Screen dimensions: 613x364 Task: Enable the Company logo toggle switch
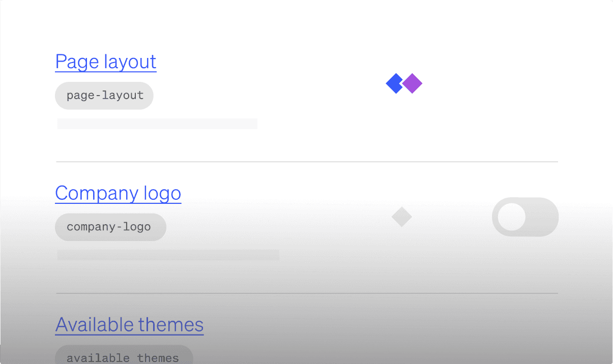[x=525, y=217]
